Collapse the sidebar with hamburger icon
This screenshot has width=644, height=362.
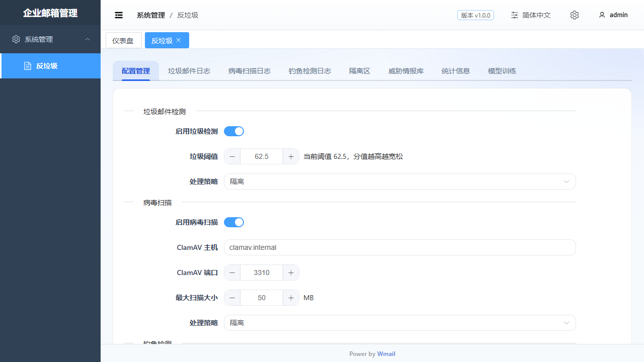[119, 15]
